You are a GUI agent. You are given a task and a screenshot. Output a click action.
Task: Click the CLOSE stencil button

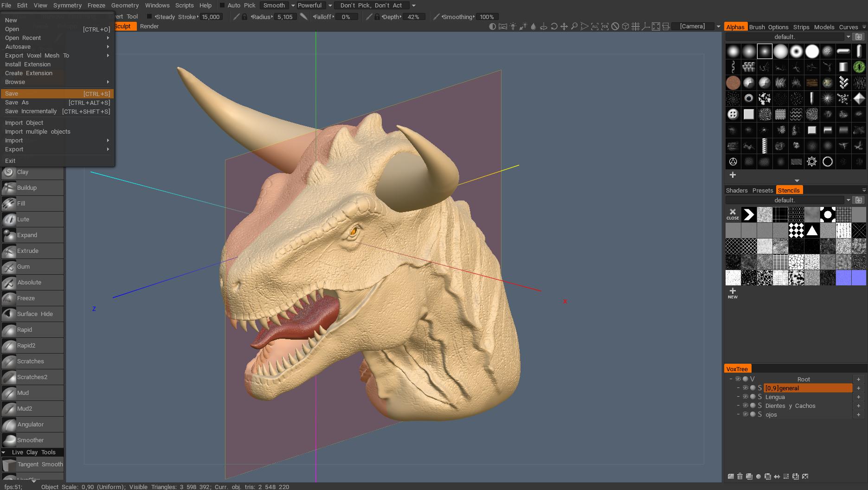tap(733, 214)
